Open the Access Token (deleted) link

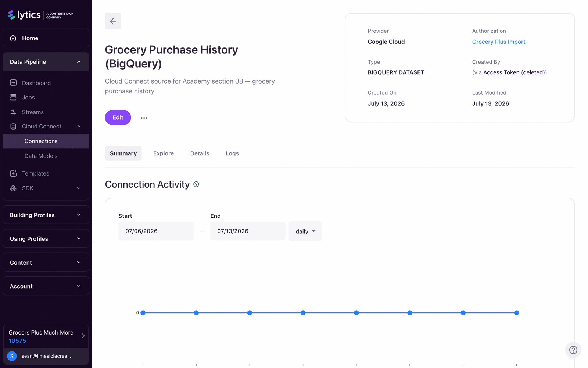pos(514,72)
